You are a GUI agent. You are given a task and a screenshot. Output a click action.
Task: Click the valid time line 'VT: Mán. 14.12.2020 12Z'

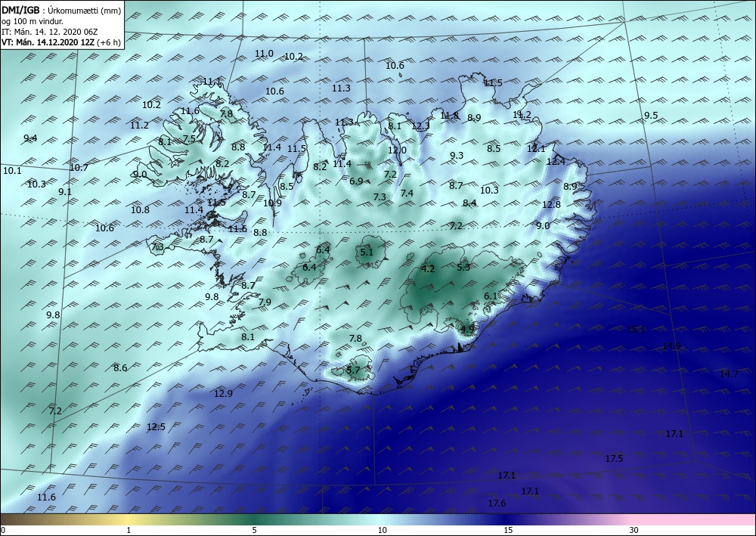tap(48, 42)
